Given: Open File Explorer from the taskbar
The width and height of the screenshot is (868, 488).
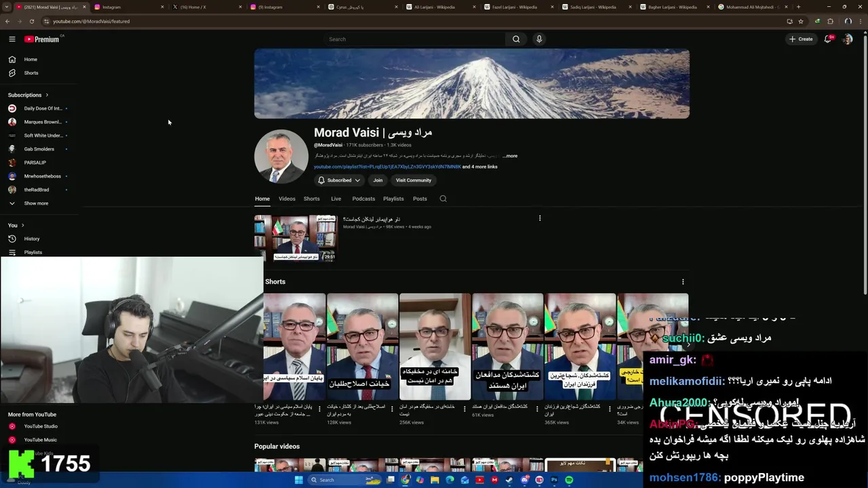Looking at the screenshot, I should point(435,480).
